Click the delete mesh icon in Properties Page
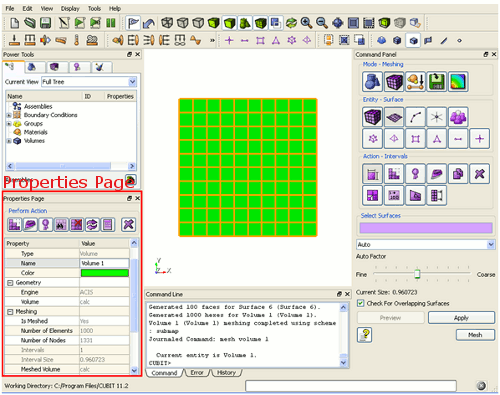Screen dimensions: 500x395 (76, 225)
